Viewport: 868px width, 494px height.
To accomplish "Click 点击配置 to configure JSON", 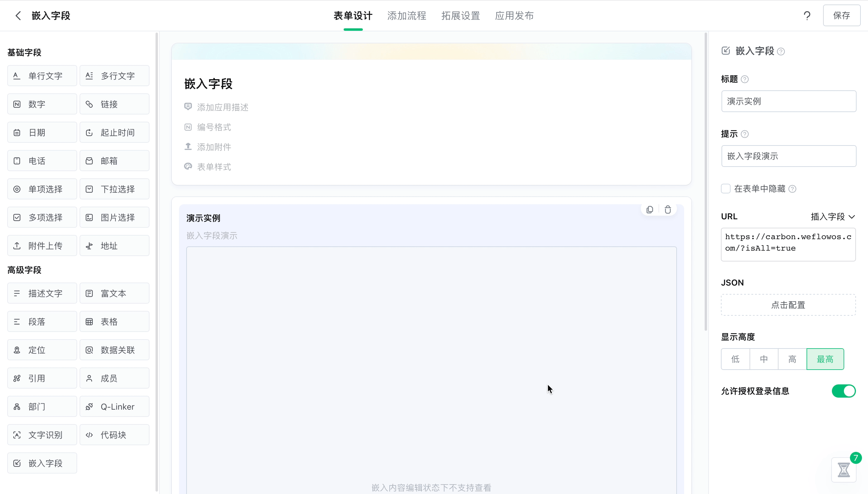I will tap(788, 305).
